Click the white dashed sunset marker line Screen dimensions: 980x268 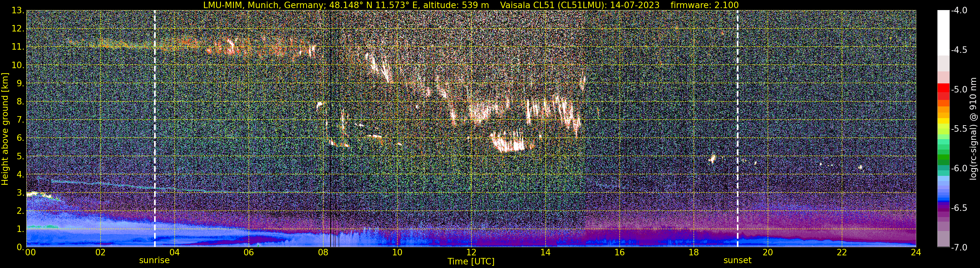(x=738, y=129)
